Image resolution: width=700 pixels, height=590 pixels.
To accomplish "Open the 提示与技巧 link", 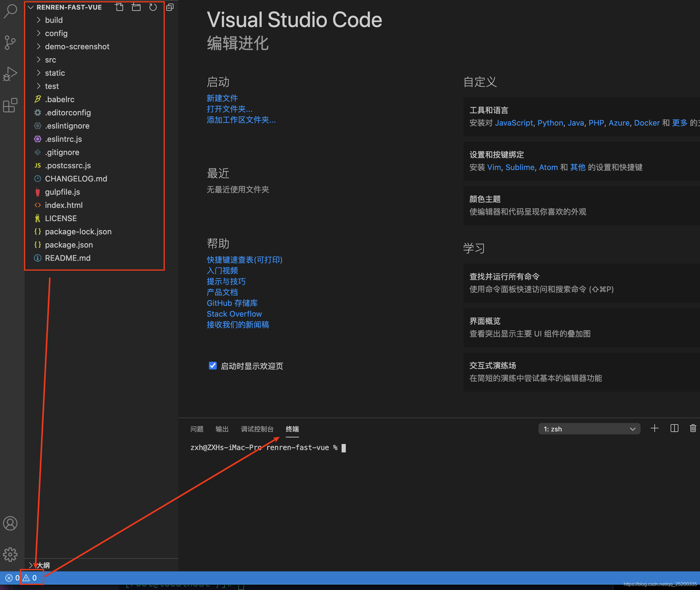I will coord(226,281).
